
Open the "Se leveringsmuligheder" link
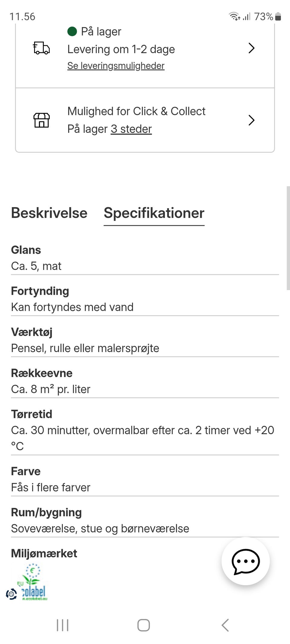point(116,66)
